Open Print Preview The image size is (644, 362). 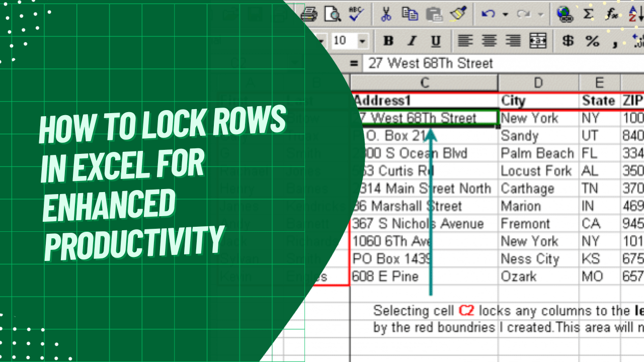coord(333,14)
